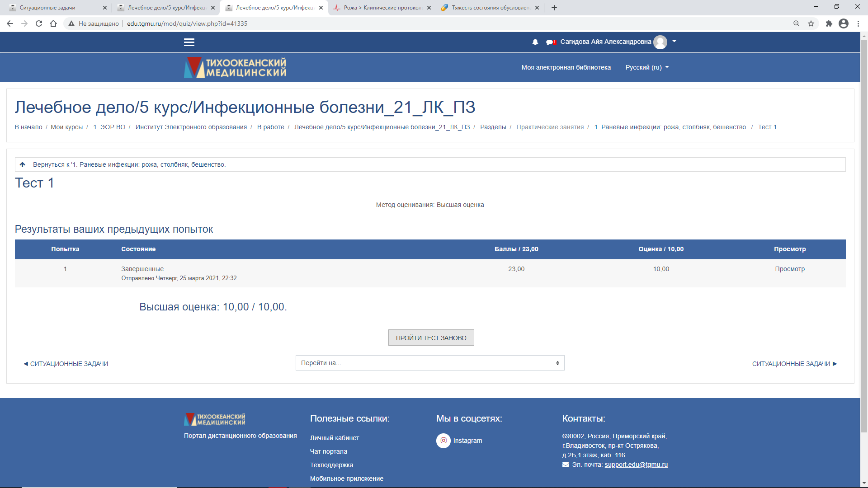Reload the page in browser
This screenshot has width=868, height=488.
[39, 23]
